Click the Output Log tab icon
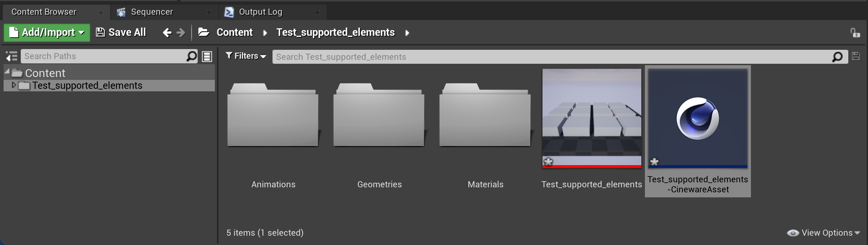The width and height of the screenshot is (868, 245). 229,12
